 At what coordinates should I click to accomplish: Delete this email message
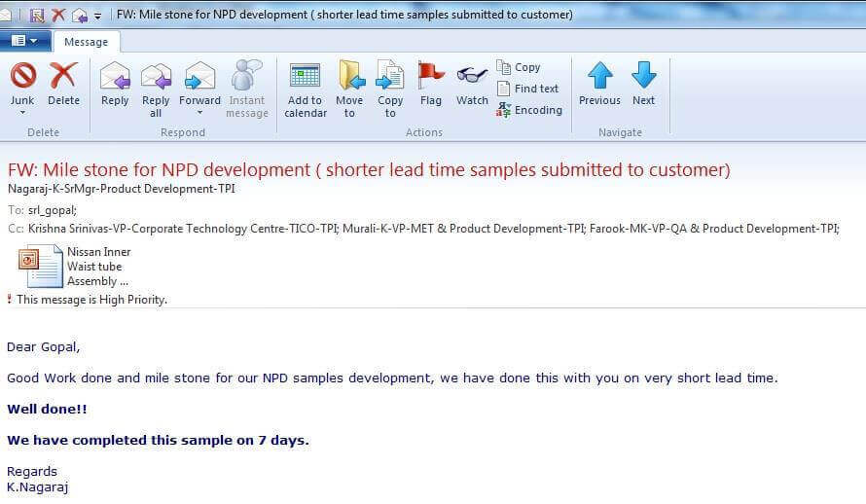click(x=63, y=84)
